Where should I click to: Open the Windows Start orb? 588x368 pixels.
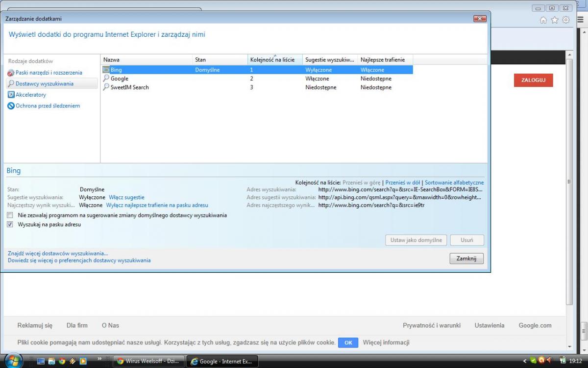click(x=14, y=361)
